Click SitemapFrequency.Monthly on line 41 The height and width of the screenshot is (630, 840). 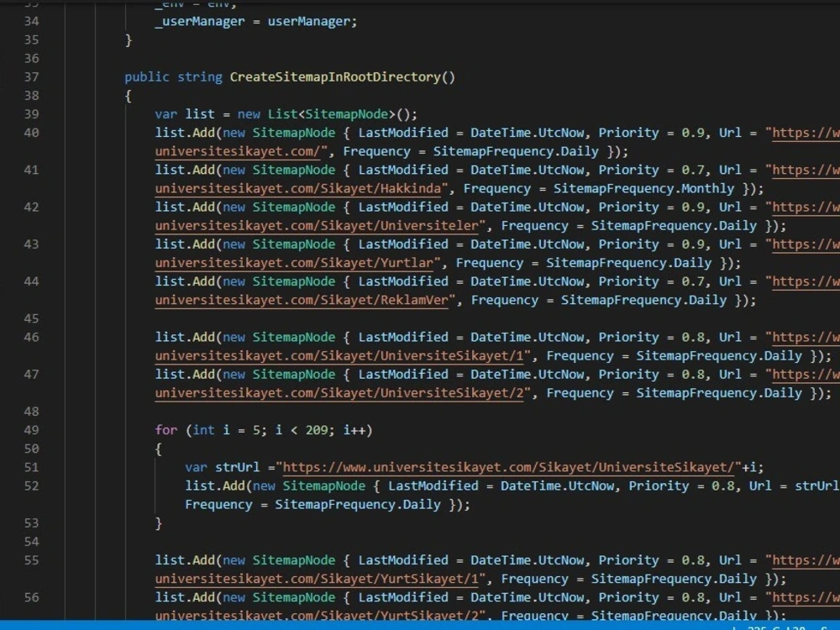(644, 188)
